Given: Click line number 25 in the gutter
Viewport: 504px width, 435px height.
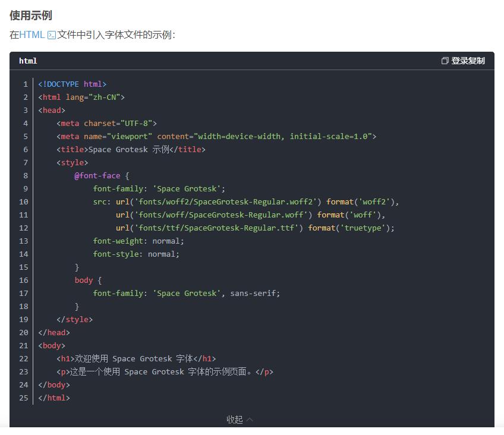Looking at the screenshot, I should (24, 398).
